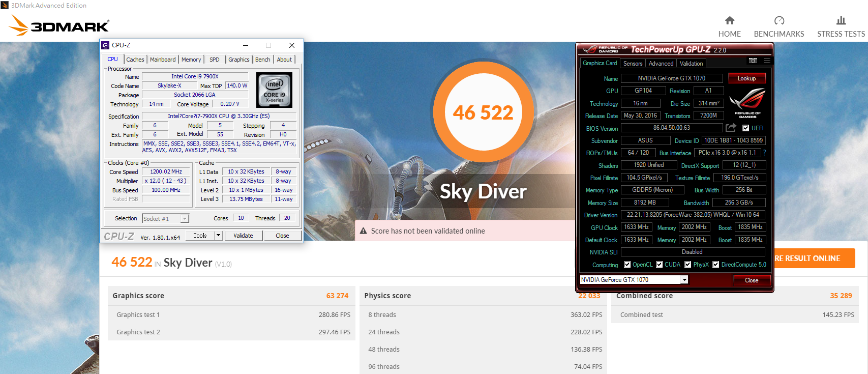Click the Bus Interface question mark icon
Screen dimensions: 868x374
click(x=764, y=153)
